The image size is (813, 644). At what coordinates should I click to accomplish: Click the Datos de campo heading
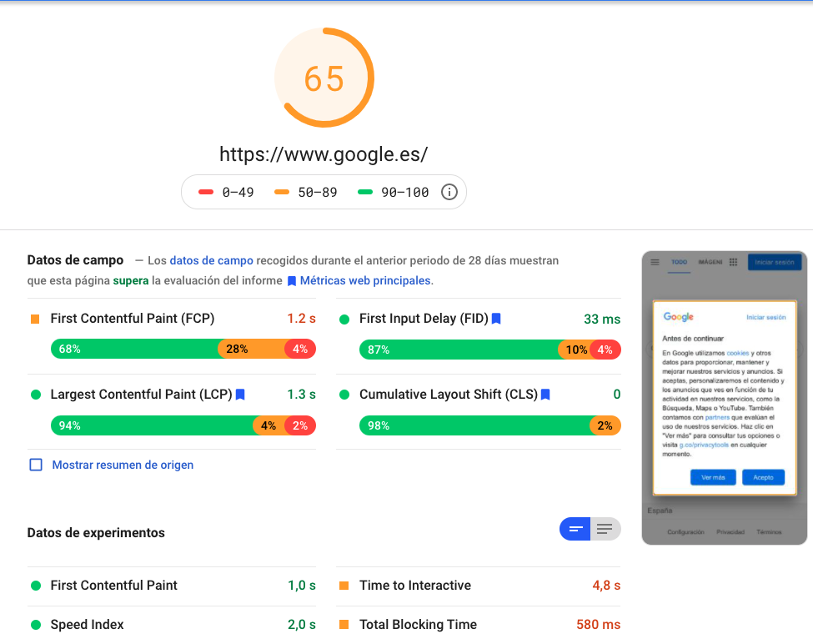pos(75,259)
